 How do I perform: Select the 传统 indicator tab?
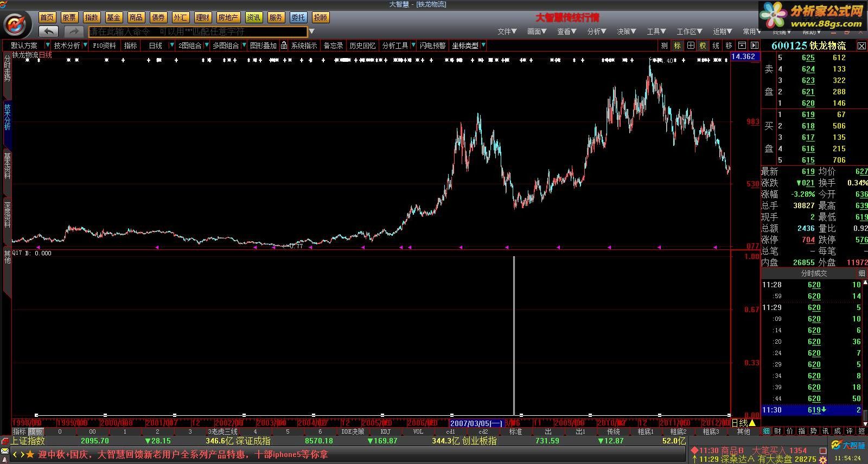(x=614, y=431)
